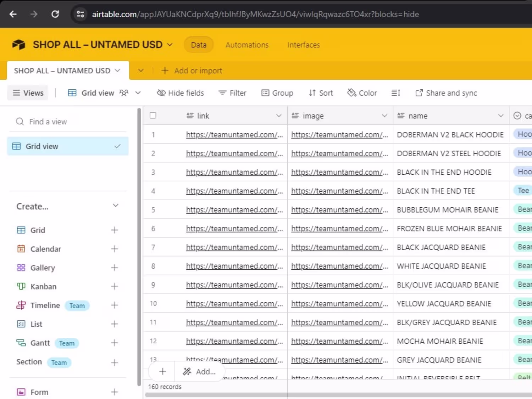532x399 pixels.
Task: Collapse the Create section chevron
Action: point(115,206)
